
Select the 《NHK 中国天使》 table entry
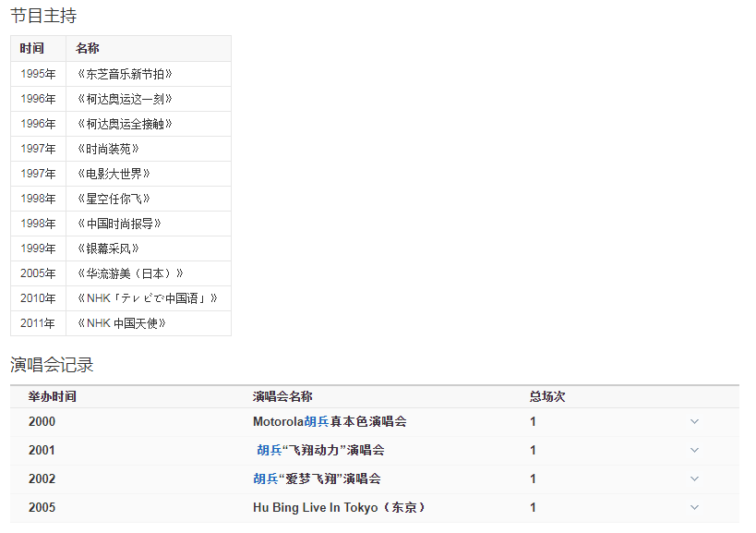coord(149,323)
